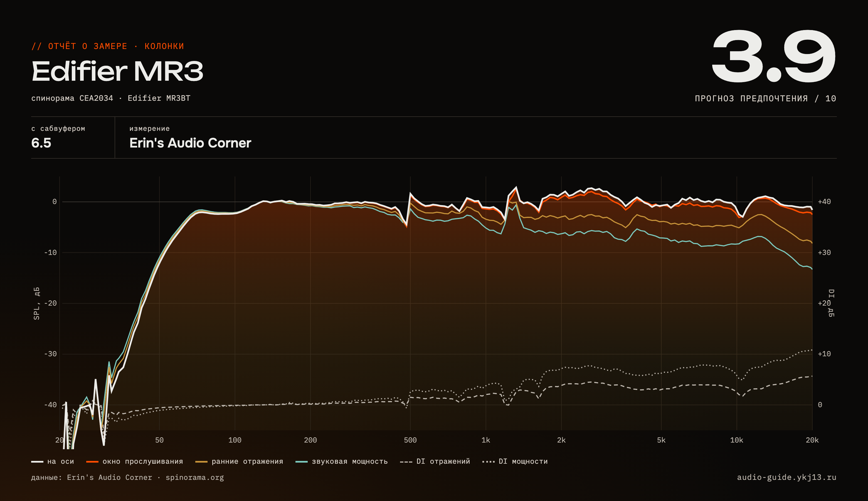
Task: Click the 20k frequency tick label
Action: (812, 440)
